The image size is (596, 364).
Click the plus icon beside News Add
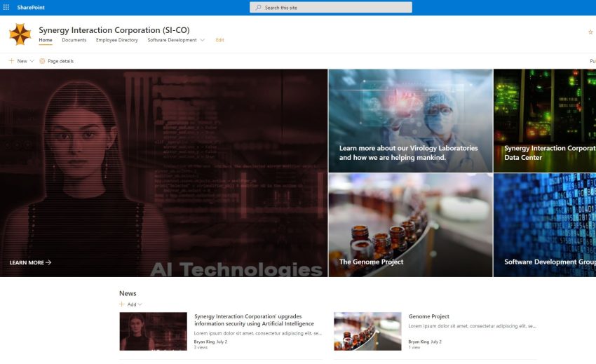coord(122,304)
